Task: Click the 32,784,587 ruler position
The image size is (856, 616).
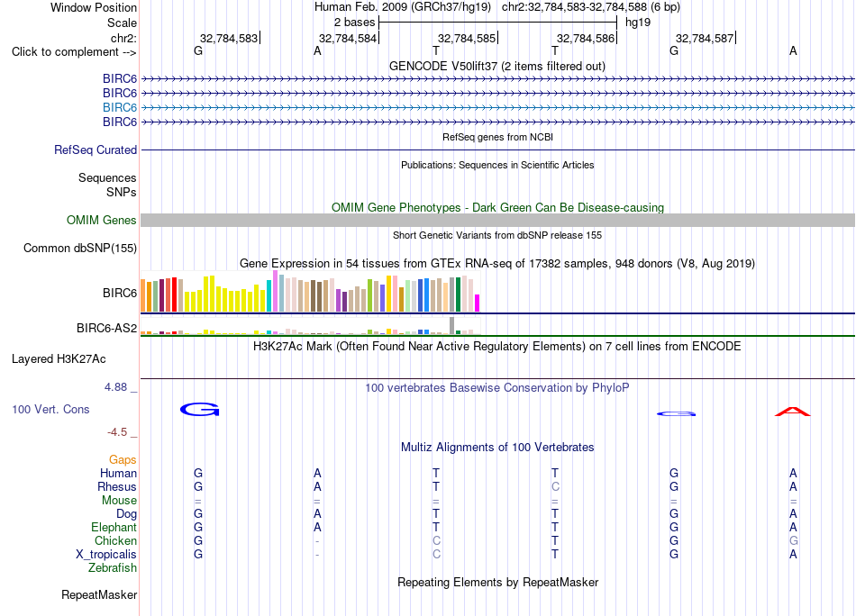Action: 705,38
